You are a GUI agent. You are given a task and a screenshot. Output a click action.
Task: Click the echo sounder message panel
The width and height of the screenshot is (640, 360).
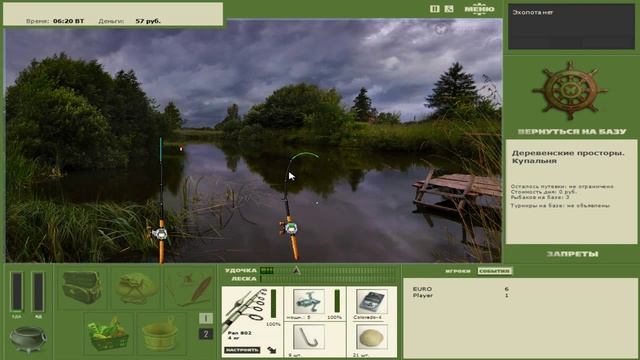571,27
